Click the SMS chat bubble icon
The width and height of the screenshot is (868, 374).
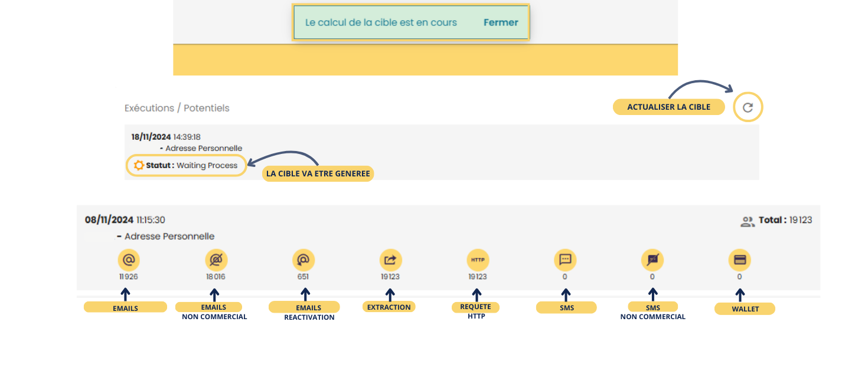(565, 260)
